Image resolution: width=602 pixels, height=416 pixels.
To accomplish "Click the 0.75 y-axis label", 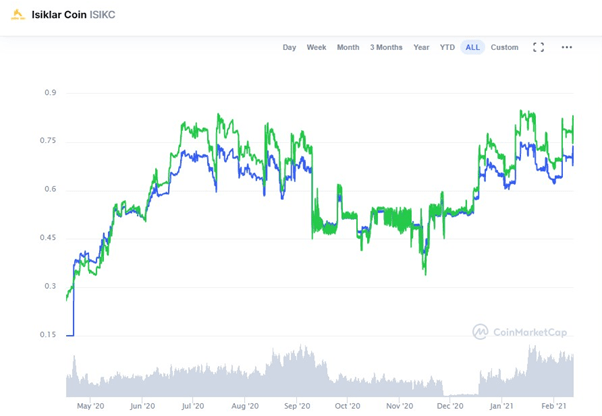I will [x=48, y=141].
